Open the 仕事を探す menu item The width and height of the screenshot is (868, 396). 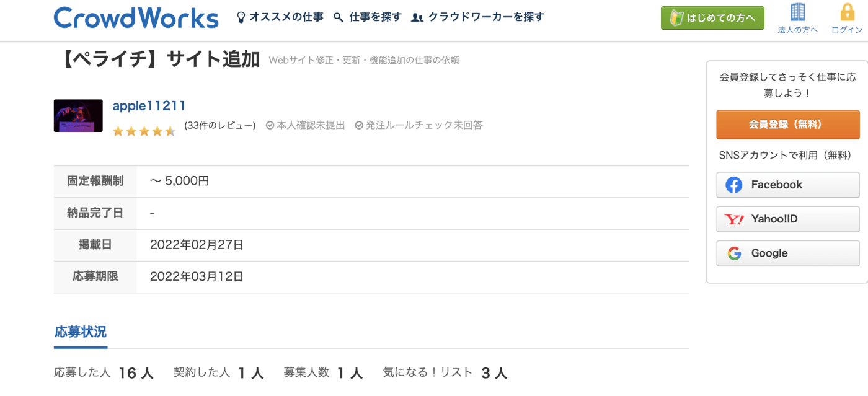tap(375, 17)
